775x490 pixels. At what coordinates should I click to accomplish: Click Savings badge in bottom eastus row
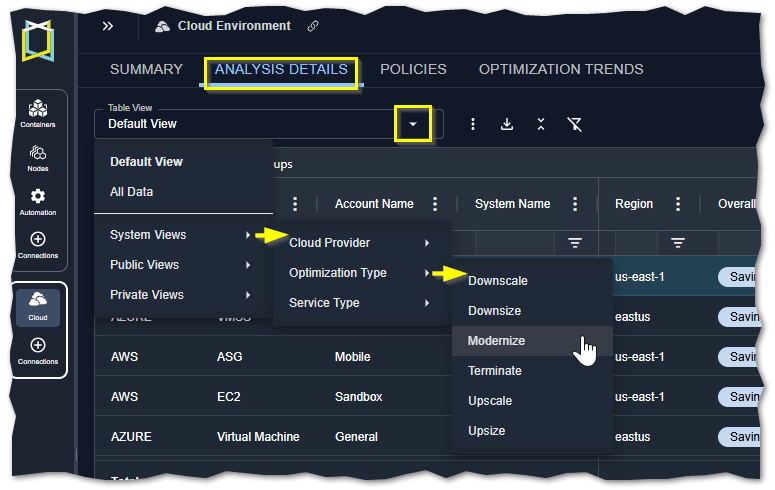click(x=738, y=437)
